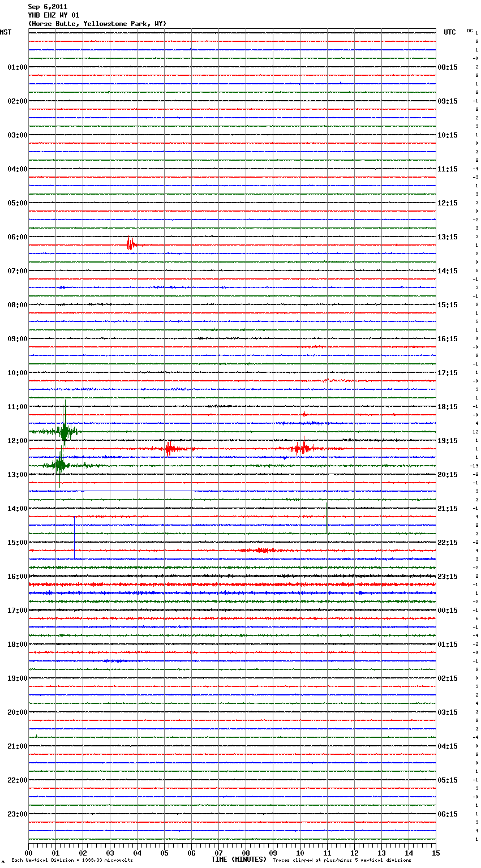Select the 11:00 MST time label
Image resolution: width=481 pixels, height=868 pixels.
(18, 407)
